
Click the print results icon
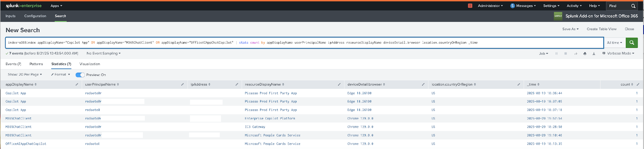tap(585, 53)
